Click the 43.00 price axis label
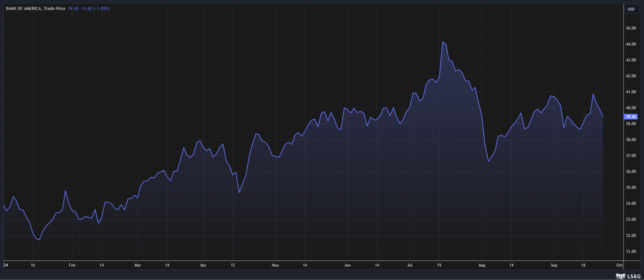The width and height of the screenshot is (644, 280). (x=631, y=60)
